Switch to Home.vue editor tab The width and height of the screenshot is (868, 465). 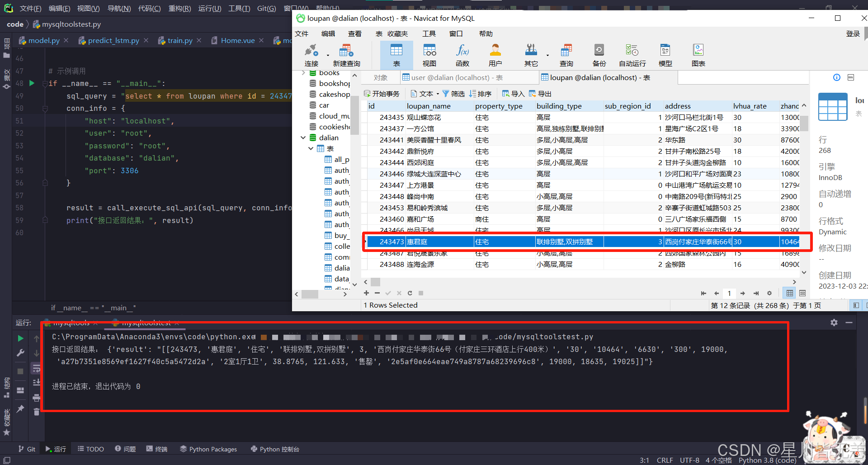tap(237, 40)
